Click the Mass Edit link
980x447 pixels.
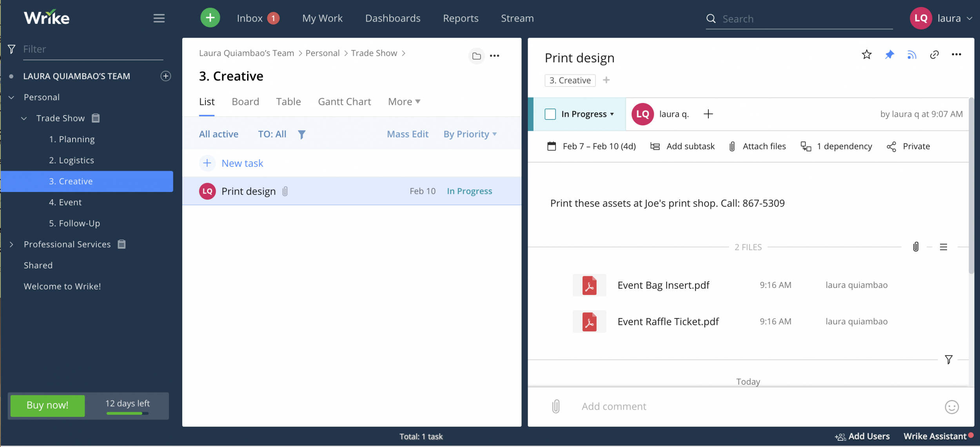click(x=408, y=134)
